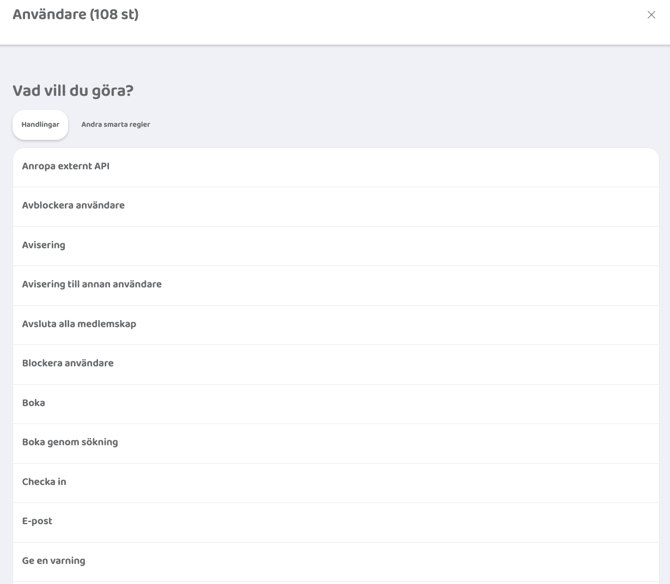Choose Boka genom sökning
This screenshot has height=584, width=670.
tap(70, 442)
